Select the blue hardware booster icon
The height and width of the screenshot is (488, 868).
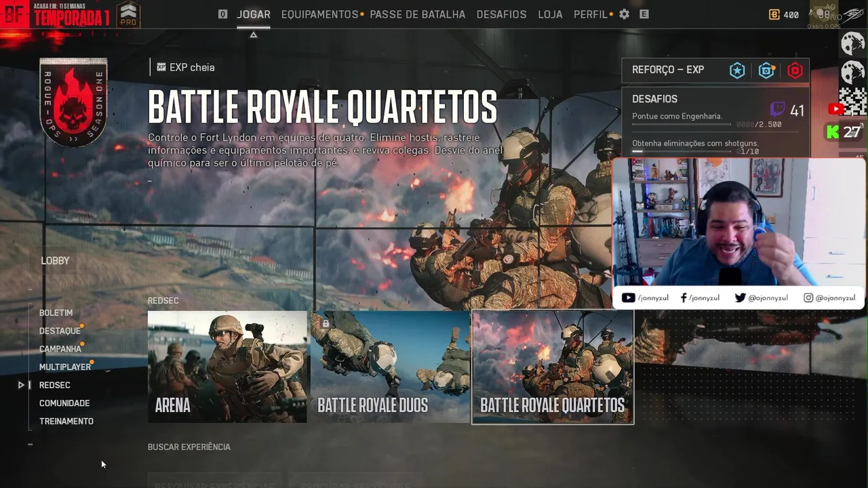[766, 70]
